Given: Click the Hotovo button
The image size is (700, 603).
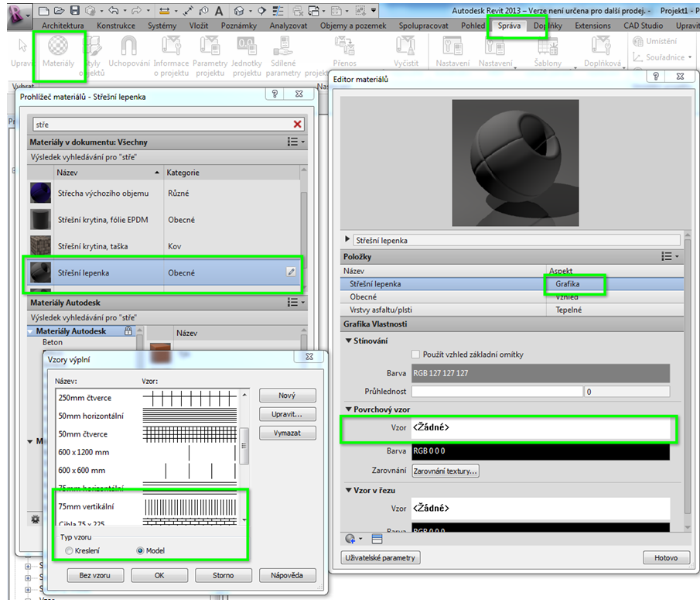Looking at the screenshot, I should point(665,557).
